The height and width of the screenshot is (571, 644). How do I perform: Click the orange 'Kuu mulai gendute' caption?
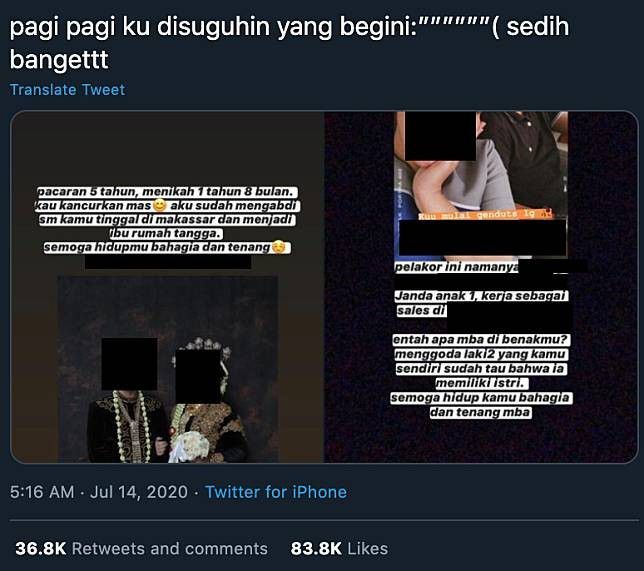click(485, 214)
